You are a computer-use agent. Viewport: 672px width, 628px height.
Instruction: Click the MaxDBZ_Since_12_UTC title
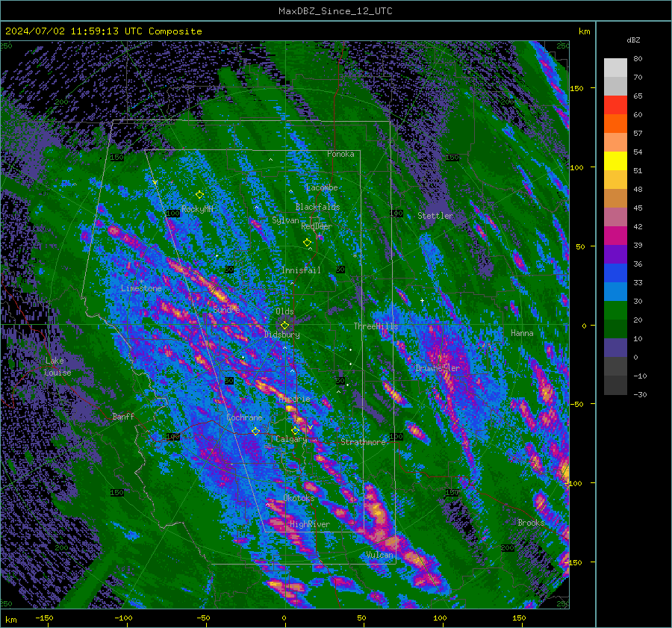[335, 11]
